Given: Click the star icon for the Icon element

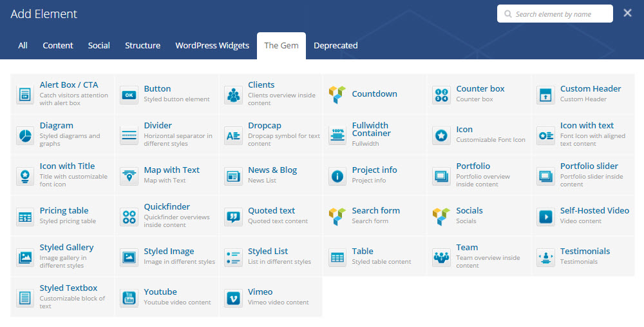Looking at the screenshot, I should [442, 135].
